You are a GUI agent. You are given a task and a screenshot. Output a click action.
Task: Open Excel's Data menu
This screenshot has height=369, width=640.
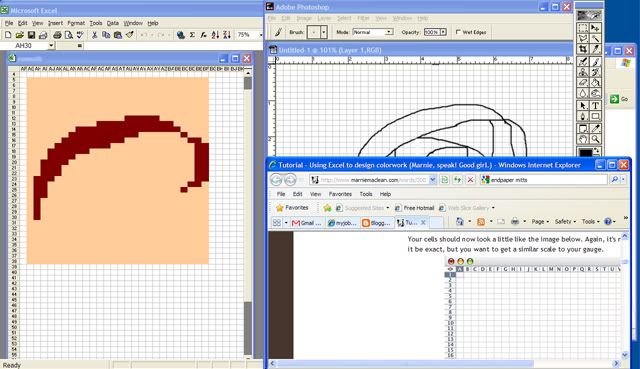pos(113,23)
